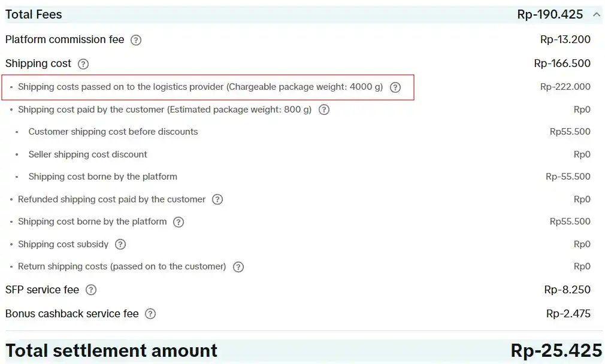This screenshot has width=605, height=364.
Task: Click question mark beside Shipping cost borne by the platform
Action: click(179, 222)
